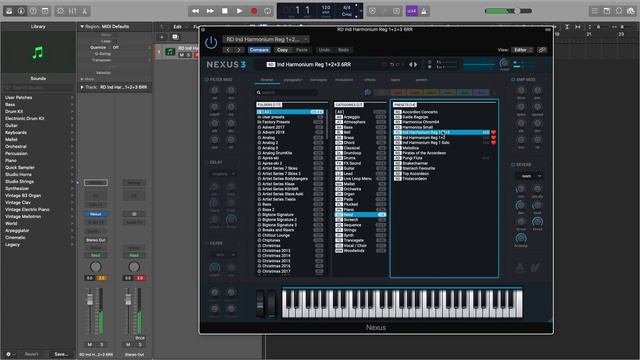Open the Note Pads icon
Viewport: 640px width, 360px height.
coord(607,11)
